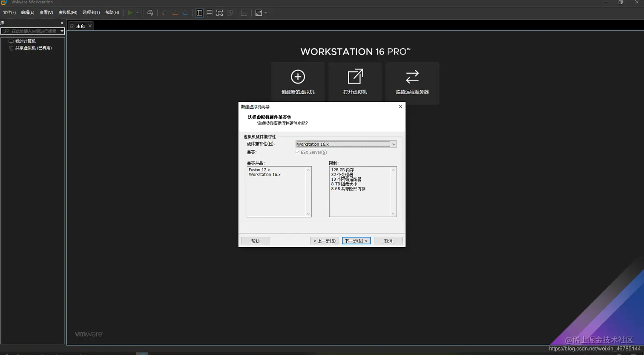Click the up arrow of 兼容产品 list scrollbar
The height and width of the screenshot is (355, 644).
pyautogui.click(x=308, y=170)
